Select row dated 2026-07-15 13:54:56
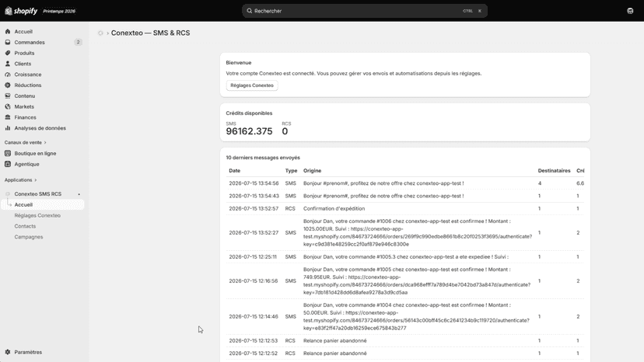Screen dimensions: 644x362 (x=405, y=183)
